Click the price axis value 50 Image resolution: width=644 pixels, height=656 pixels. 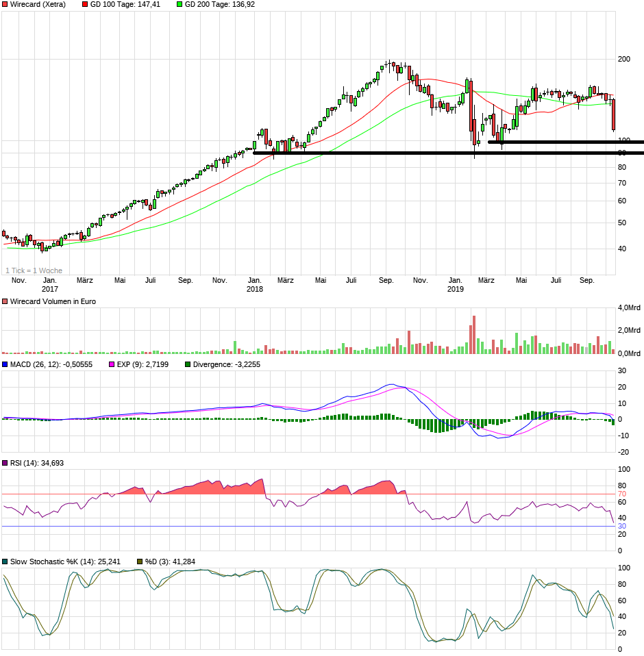pos(622,223)
